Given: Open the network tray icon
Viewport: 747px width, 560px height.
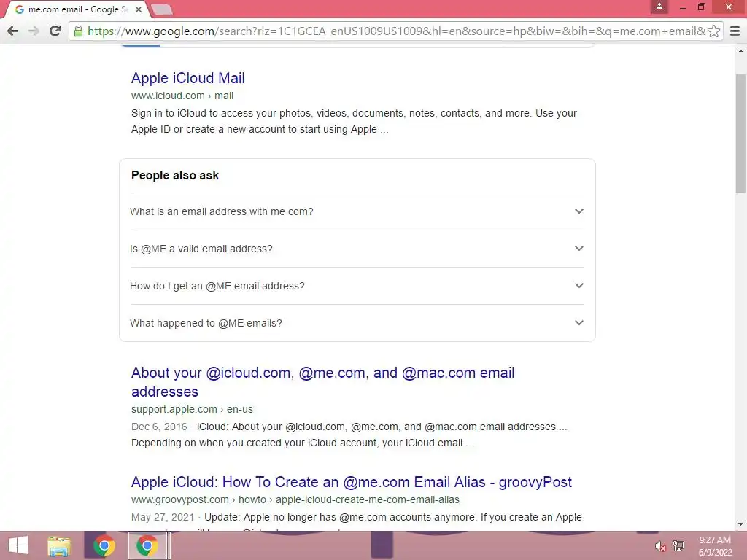Looking at the screenshot, I should pyautogui.click(x=678, y=545).
